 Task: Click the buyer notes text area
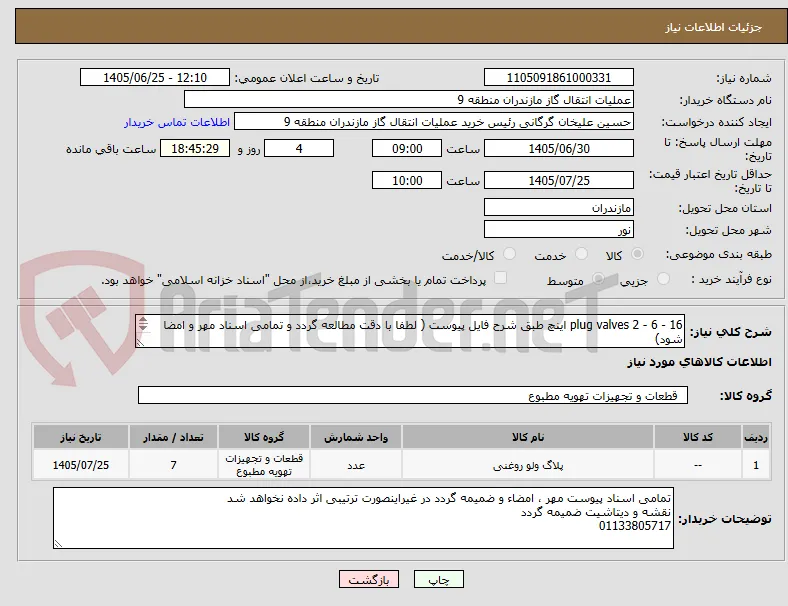363,518
